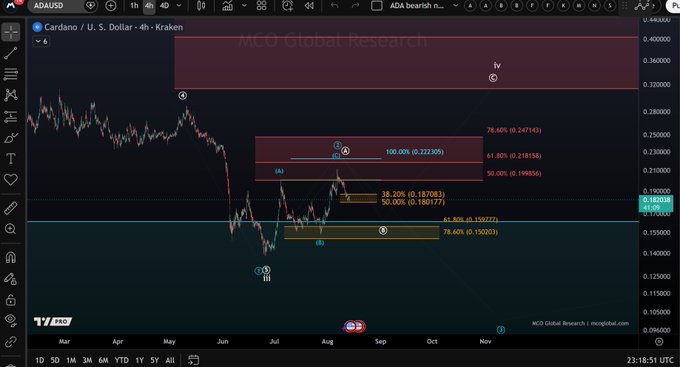Click the economic event flag markers on chart
This screenshot has height=367, width=680.
354,326
